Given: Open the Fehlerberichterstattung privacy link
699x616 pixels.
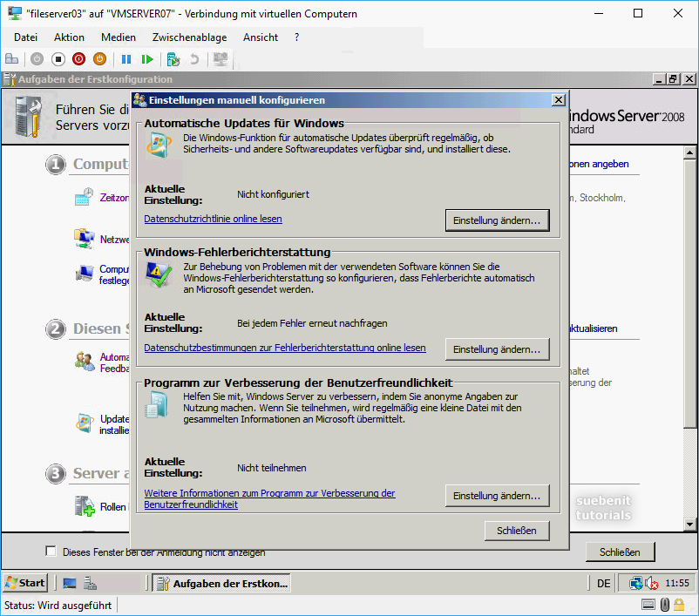Looking at the screenshot, I should (x=285, y=348).
